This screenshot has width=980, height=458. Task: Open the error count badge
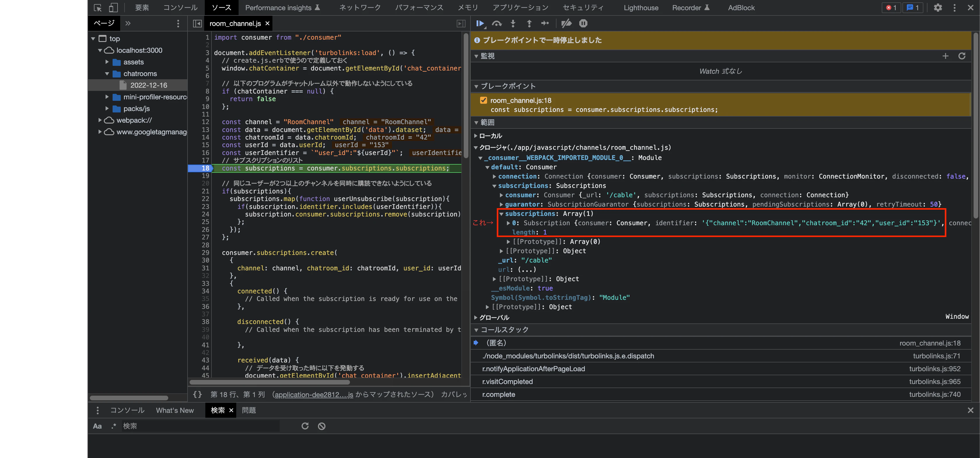(x=891, y=8)
